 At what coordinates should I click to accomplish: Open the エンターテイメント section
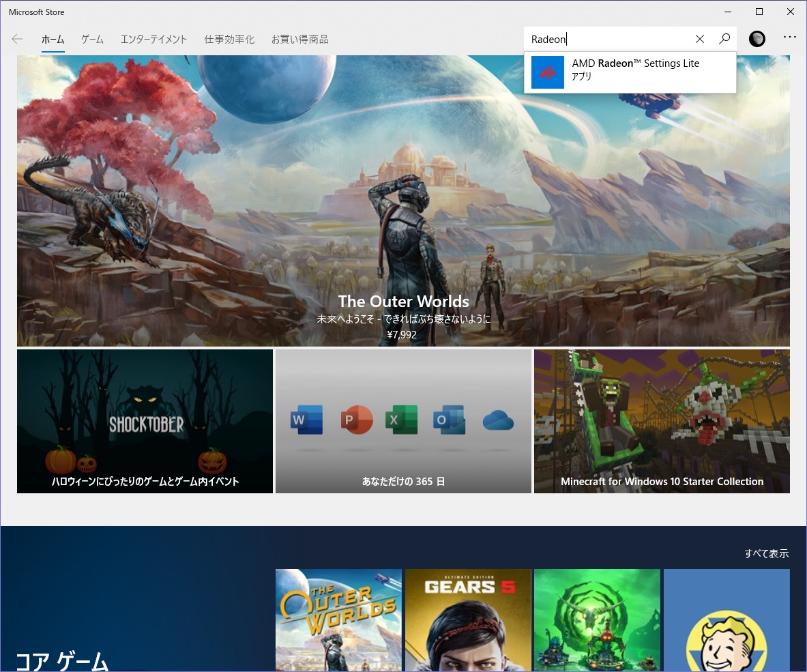(153, 39)
